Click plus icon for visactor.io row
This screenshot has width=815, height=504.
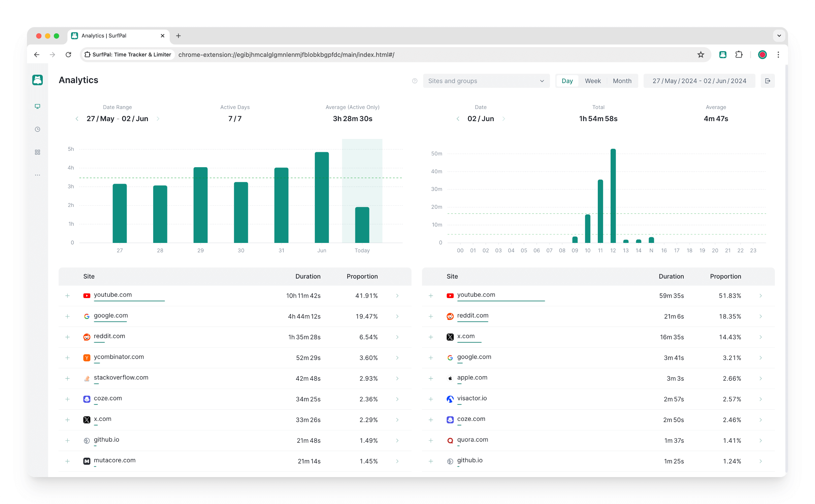431,399
